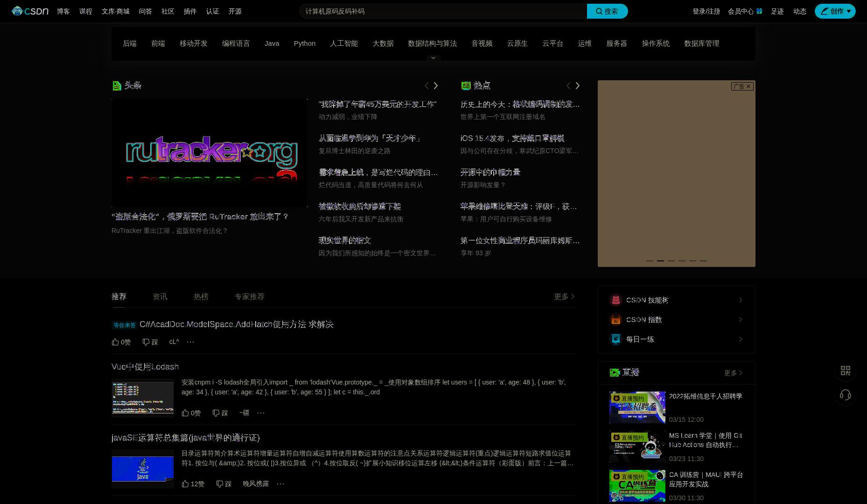This screenshot has width=867, height=504.
Task: Open 开源 in top navigation
Action: 235,11
